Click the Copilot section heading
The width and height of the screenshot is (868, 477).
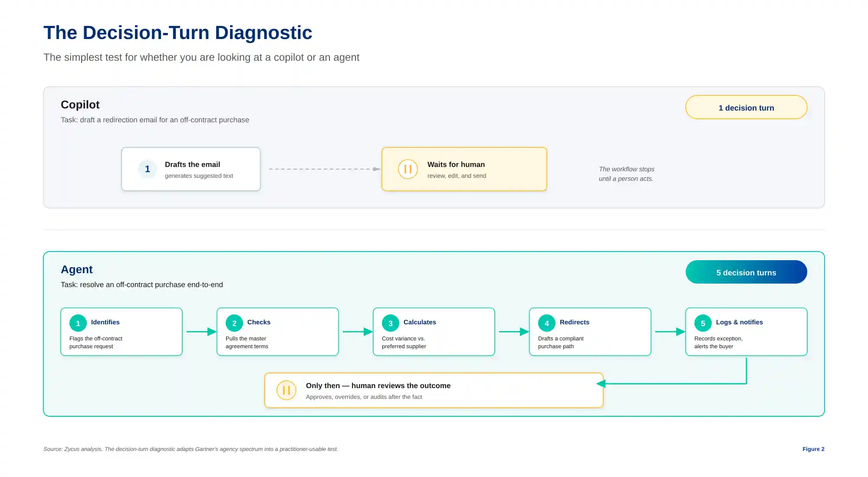point(80,105)
